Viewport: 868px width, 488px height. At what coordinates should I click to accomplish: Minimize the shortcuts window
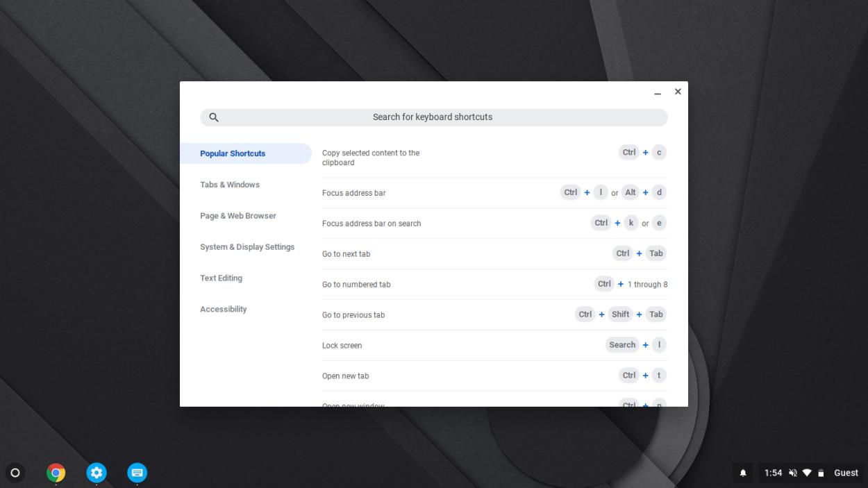658,92
